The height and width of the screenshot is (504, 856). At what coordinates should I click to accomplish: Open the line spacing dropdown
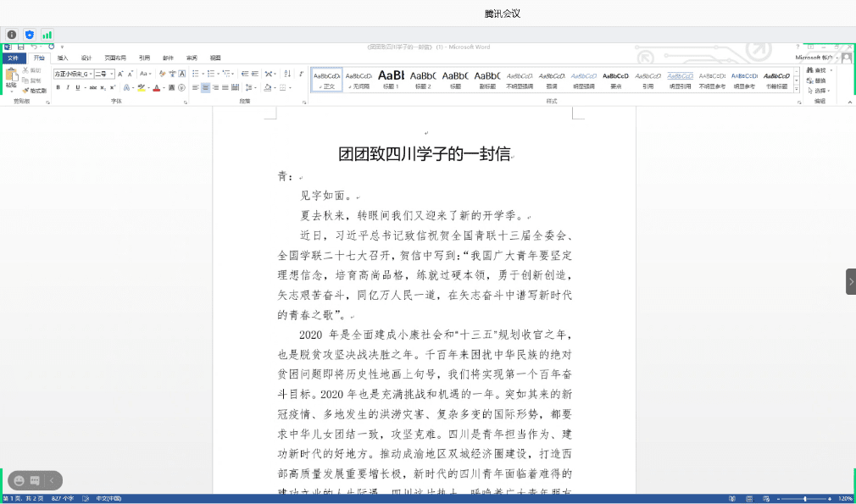(x=251, y=88)
